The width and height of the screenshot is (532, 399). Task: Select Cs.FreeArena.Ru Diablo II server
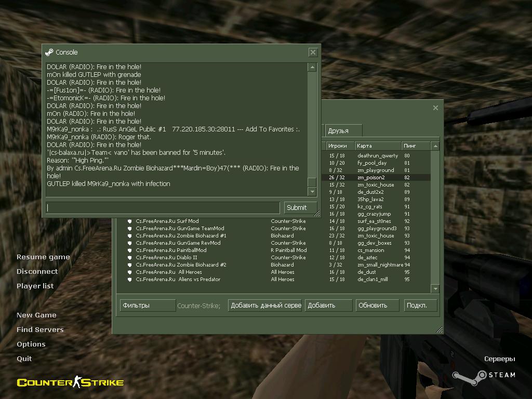pyautogui.click(x=273, y=258)
